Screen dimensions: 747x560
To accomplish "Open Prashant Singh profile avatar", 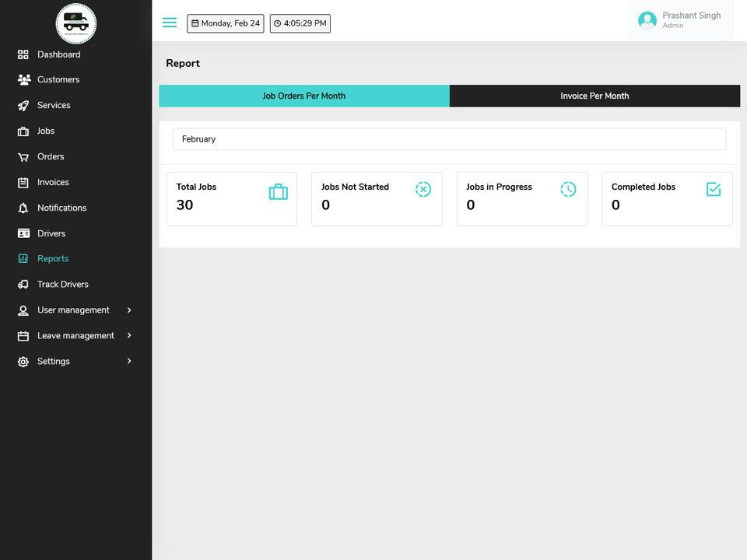I will click(647, 20).
